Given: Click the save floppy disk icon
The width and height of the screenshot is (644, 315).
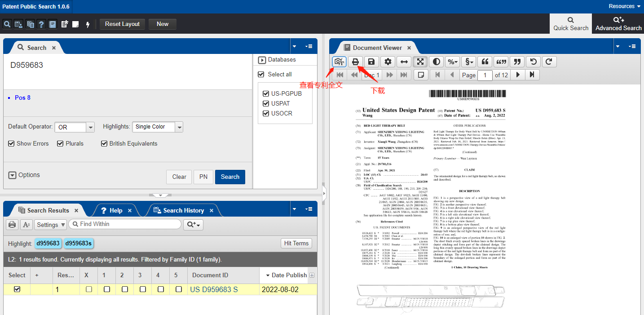Looking at the screenshot, I should click(x=371, y=62).
